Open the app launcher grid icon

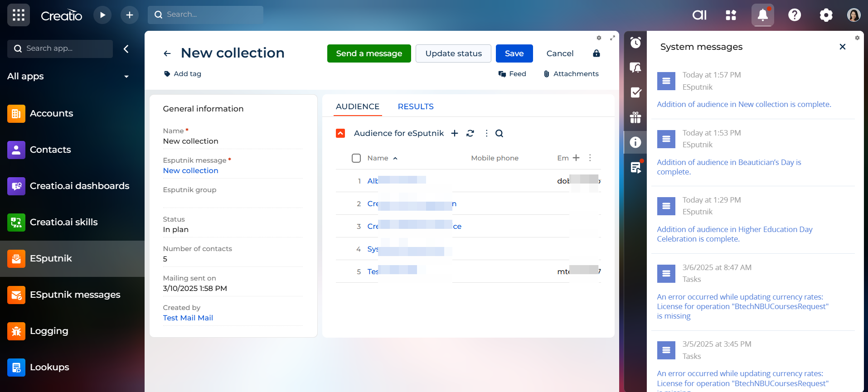19,15
